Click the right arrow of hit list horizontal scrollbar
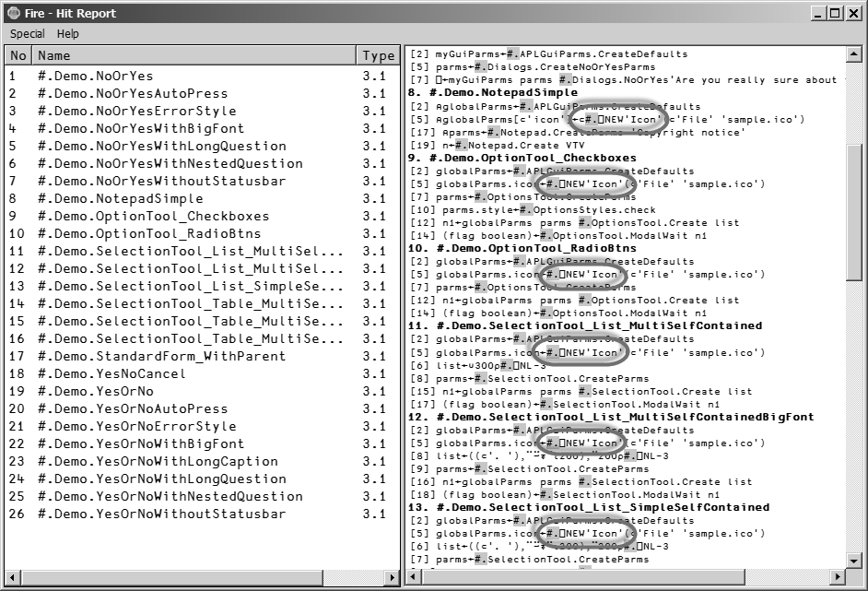Viewport: 868px width, 591px height. coord(393,578)
